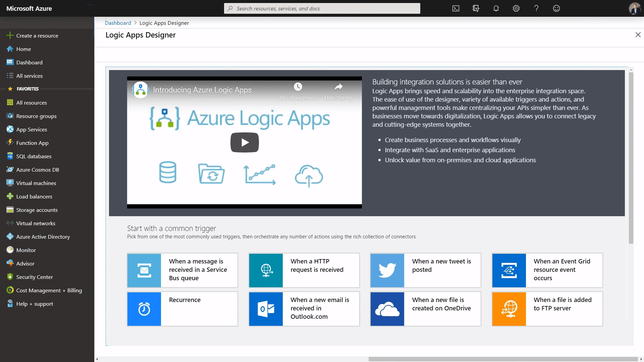Click the Home house icon
Screen dimensions: 644x362
10,49
